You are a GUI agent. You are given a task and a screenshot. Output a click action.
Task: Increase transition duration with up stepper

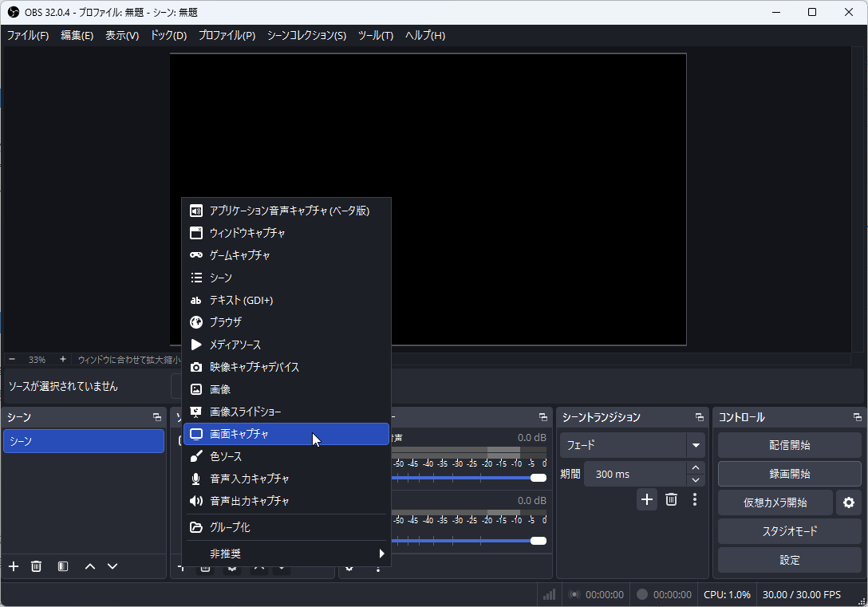click(696, 467)
